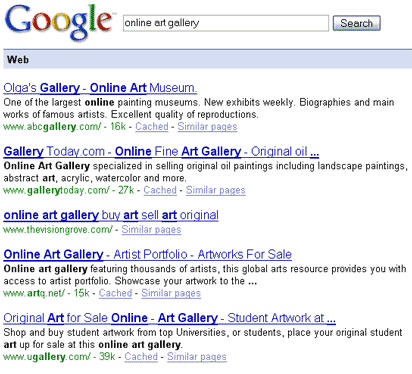The width and height of the screenshot is (412, 374).
Task: Open Cached link for gallerytoday.com
Action: click(x=160, y=190)
